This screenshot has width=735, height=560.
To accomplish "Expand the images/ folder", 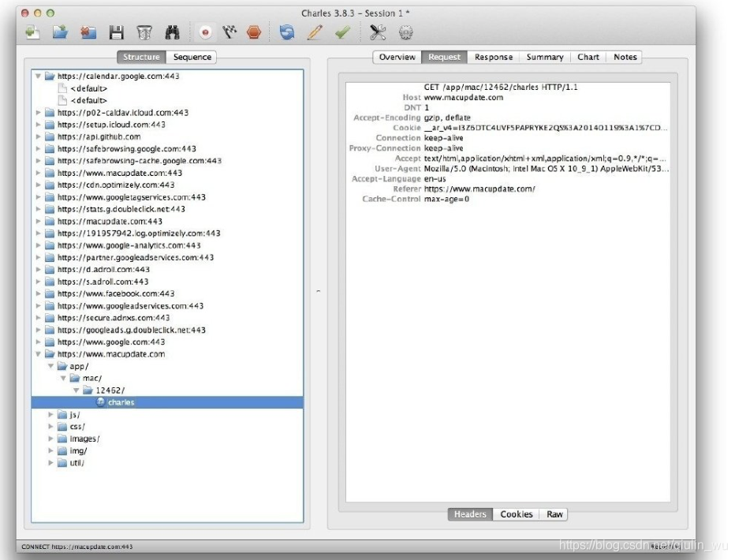I will click(50, 439).
